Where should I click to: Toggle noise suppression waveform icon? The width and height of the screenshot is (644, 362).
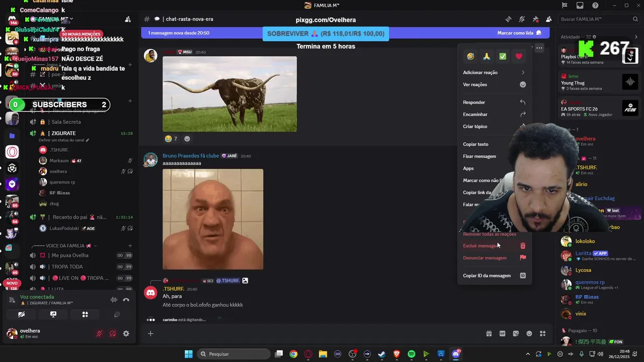pyautogui.click(x=114, y=300)
